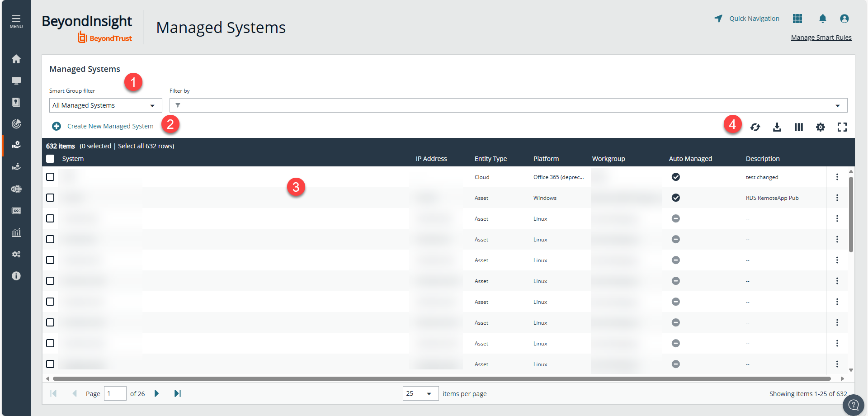The height and width of the screenshot is (416, 868).
Task: Open row menu for RDS RemoteApp Pub row
Action: tap(837, 198)
